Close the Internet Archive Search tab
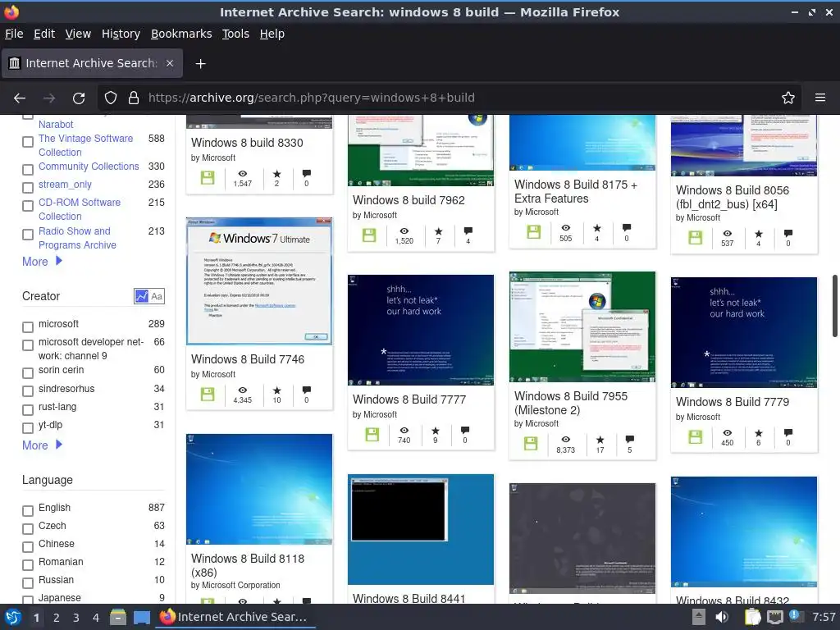The width and height of the screenshot is (840, 630). coord(170,63)
